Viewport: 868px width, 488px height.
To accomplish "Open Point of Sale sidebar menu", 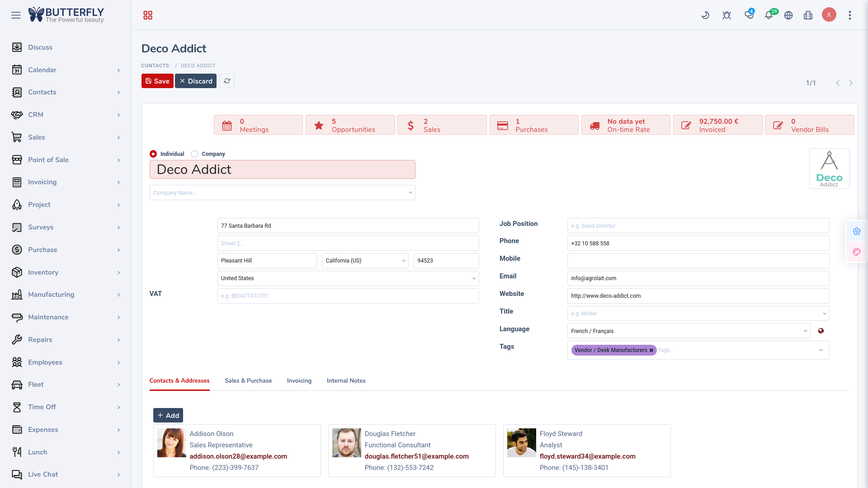I will 66,160.
